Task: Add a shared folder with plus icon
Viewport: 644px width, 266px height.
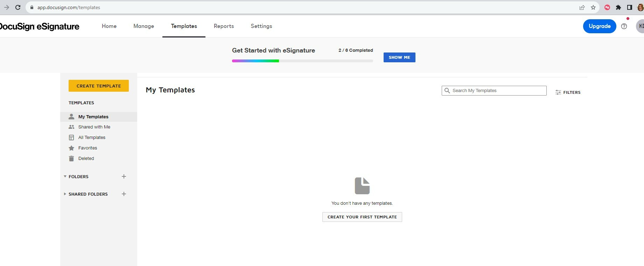Action: 124,194
